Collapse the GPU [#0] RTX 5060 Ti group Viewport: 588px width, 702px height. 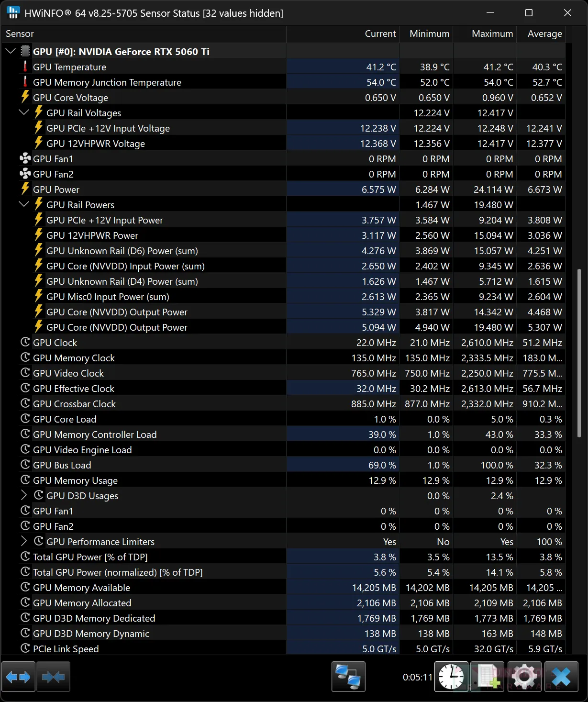pos(11,51)
